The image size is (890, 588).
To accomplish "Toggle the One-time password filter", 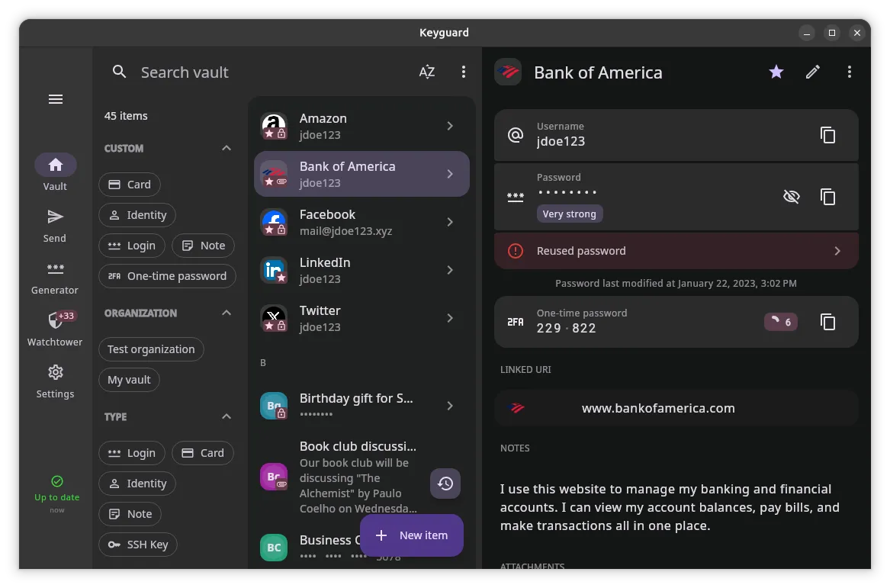I will [168, 276].
